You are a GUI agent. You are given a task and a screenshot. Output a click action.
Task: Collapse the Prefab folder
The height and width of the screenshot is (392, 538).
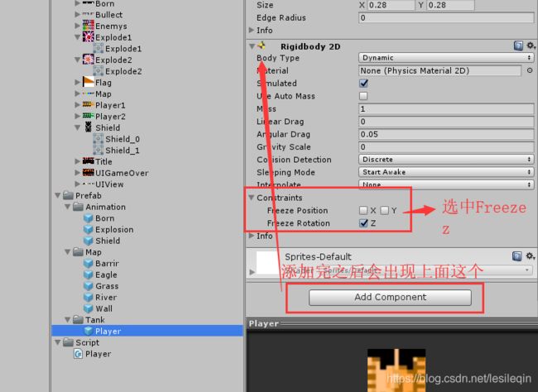point(58,195)
